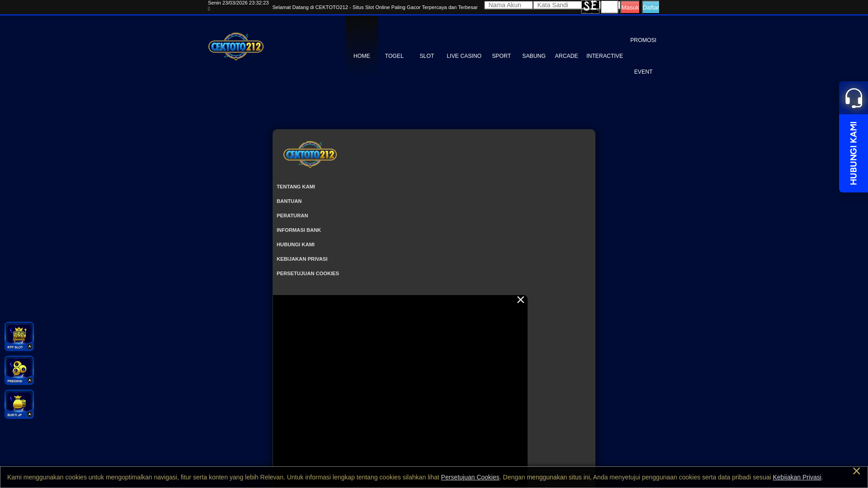Open the EVENT menu

(643, 72)
